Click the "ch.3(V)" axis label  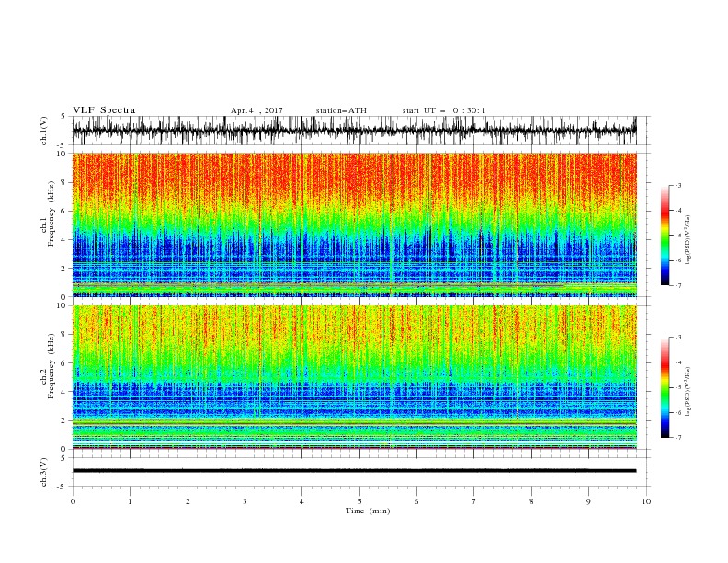[x=43, y=472]
